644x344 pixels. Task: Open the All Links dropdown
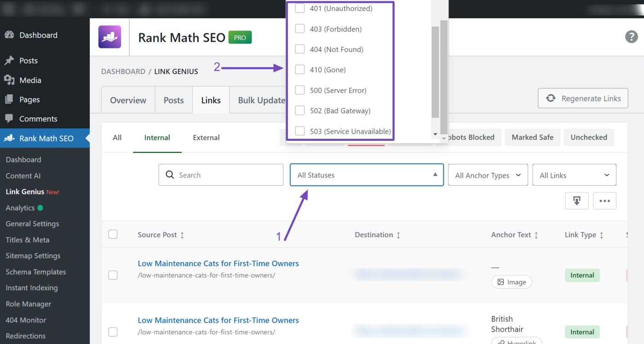(x=574, y=175)
